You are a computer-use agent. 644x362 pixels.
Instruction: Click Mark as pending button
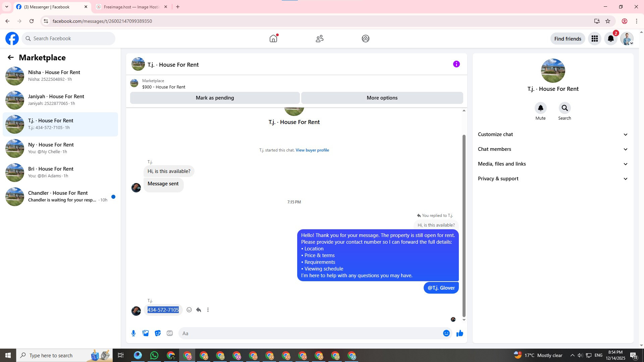pyautogui.click(x=215, y=98)
